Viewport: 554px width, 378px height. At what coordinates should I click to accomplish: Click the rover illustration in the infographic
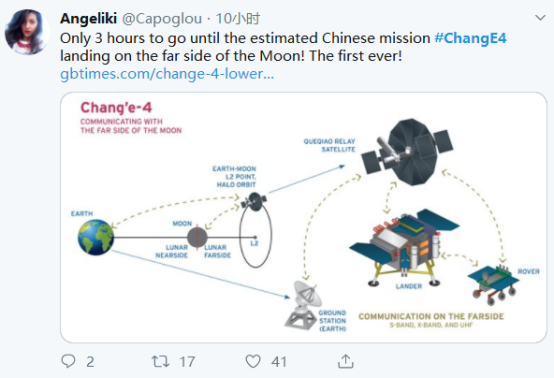pyautogui.click(x=493, y=284)
